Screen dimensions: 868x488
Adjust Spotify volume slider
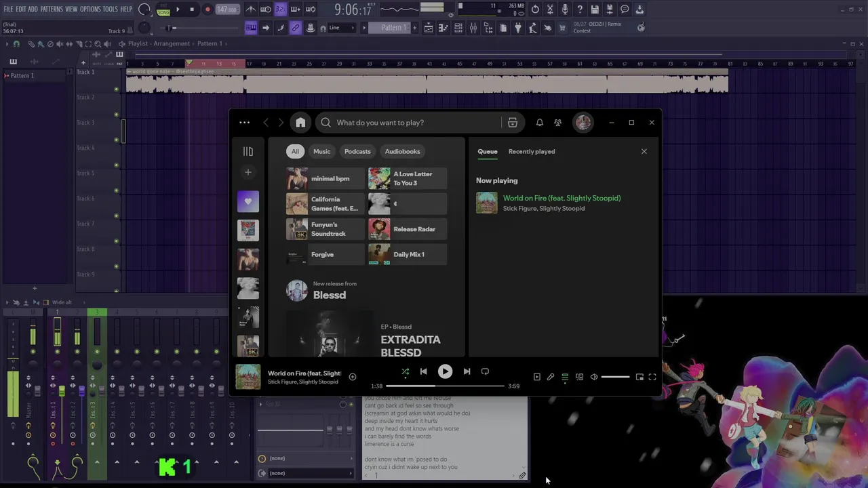(616, 377)
